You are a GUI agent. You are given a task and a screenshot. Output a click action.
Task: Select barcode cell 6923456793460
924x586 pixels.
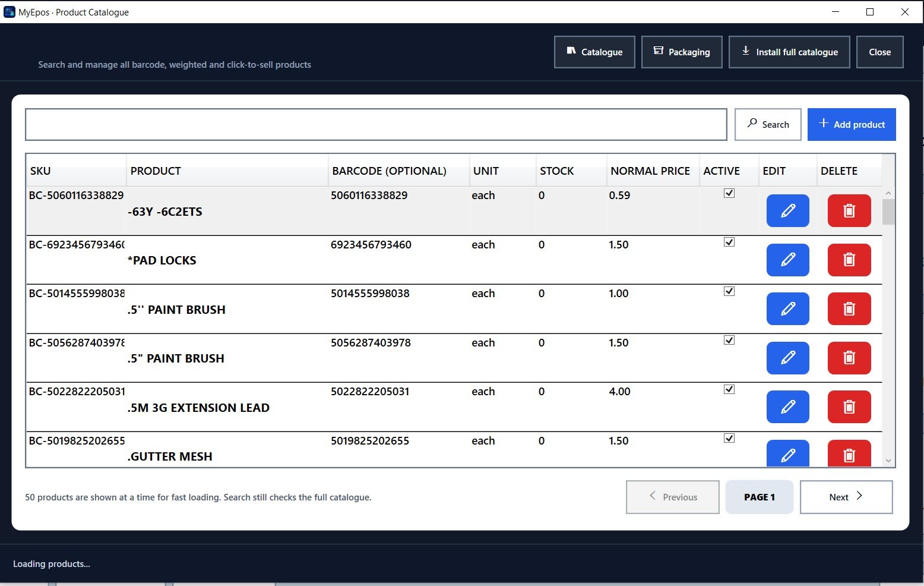tap(371, 244)
